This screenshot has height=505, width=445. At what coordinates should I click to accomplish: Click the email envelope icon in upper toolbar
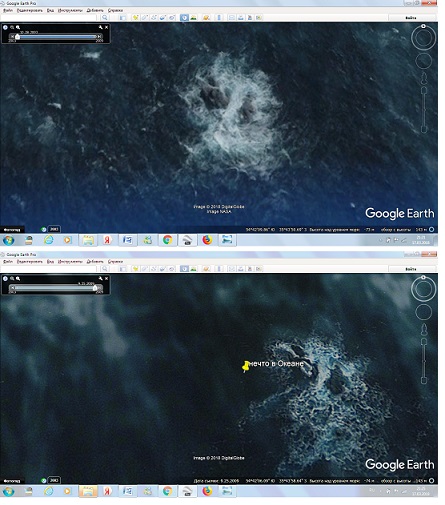(232, 18)
